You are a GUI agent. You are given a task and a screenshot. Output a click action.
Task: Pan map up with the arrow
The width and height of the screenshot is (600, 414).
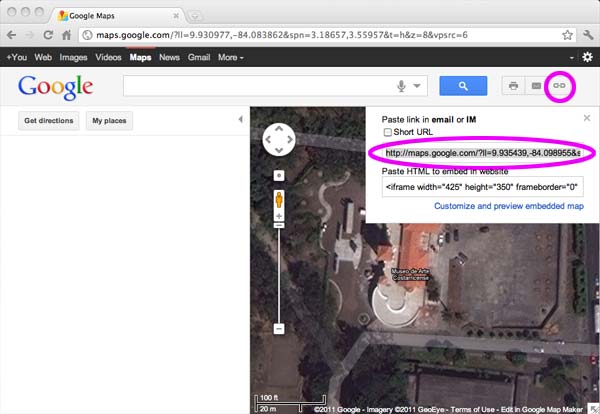tap(279, 129)
